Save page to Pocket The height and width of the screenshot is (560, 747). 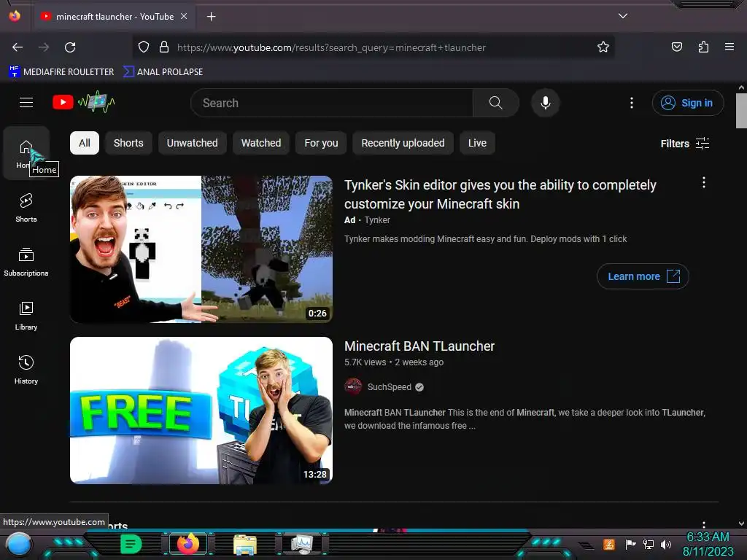[x=676, y=47]
